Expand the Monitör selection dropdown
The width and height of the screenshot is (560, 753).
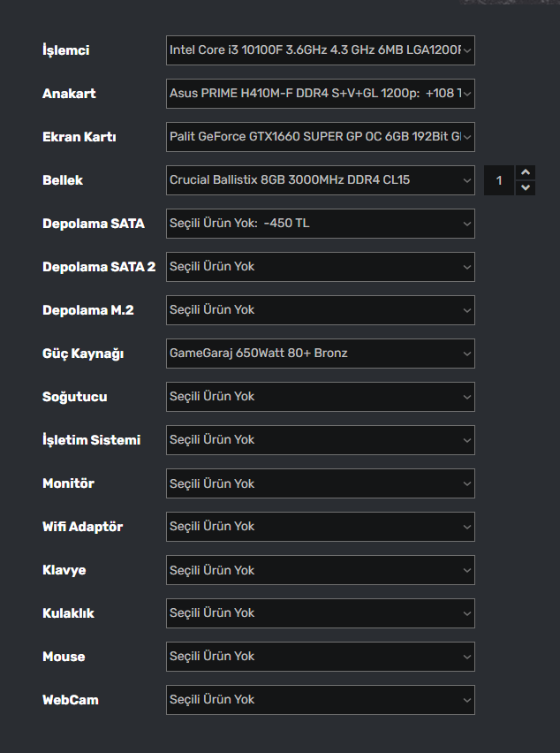(320, 483)
